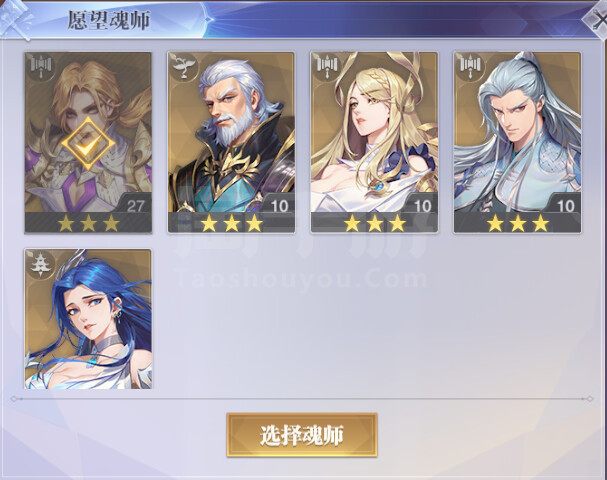Click three-star rating under elder's card
Viewport: 607px width, 480px height.
[x=231, y=223]
